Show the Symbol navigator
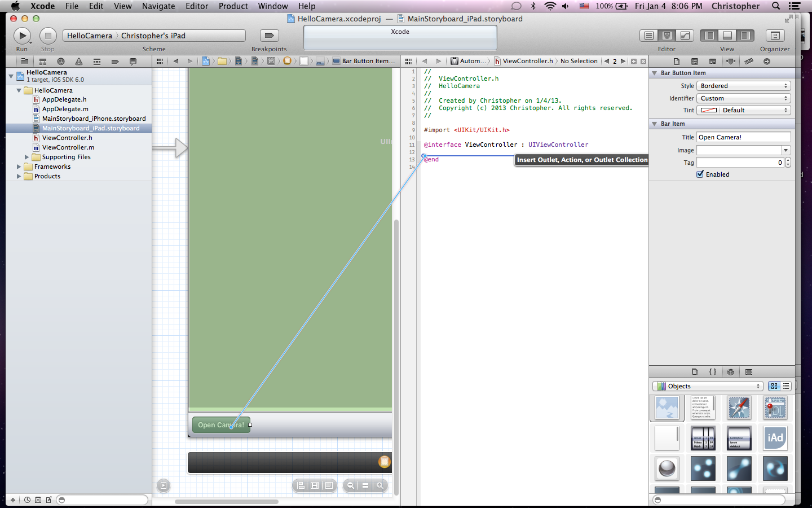This screenshot has width=812, height=508. coord(42,61)
